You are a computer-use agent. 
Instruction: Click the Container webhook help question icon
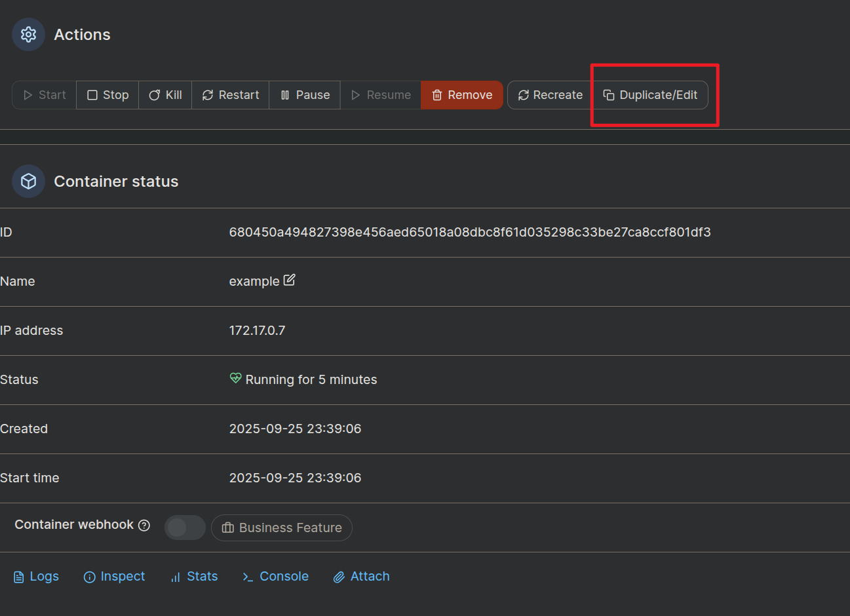pyautogui.click(x=144, y=525)
